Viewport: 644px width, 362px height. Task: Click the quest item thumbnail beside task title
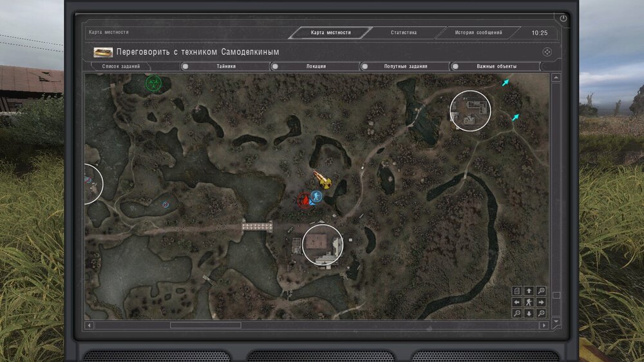point(103,52)
